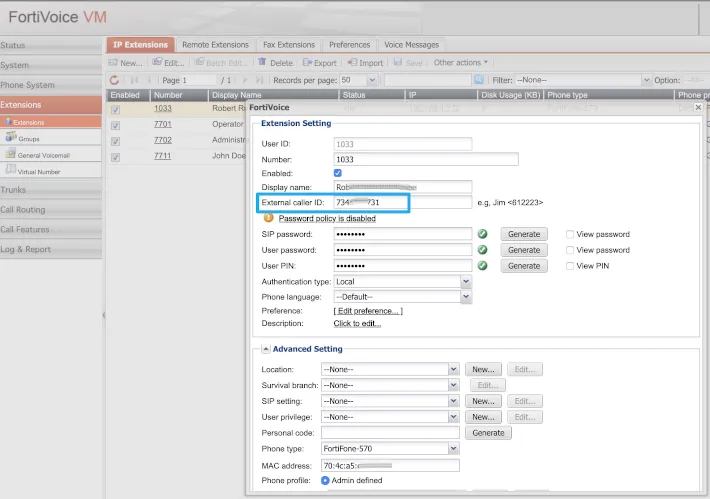Switch to Remote Extensions tab
The width and height of the screenshot is (710, 499).
click(216, 45)
